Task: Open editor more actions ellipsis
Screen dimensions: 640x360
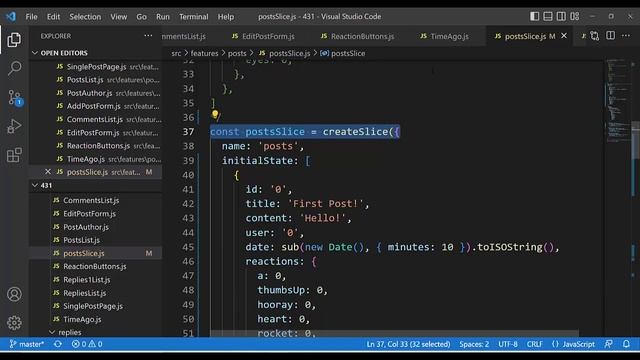Action: point(626,36)
